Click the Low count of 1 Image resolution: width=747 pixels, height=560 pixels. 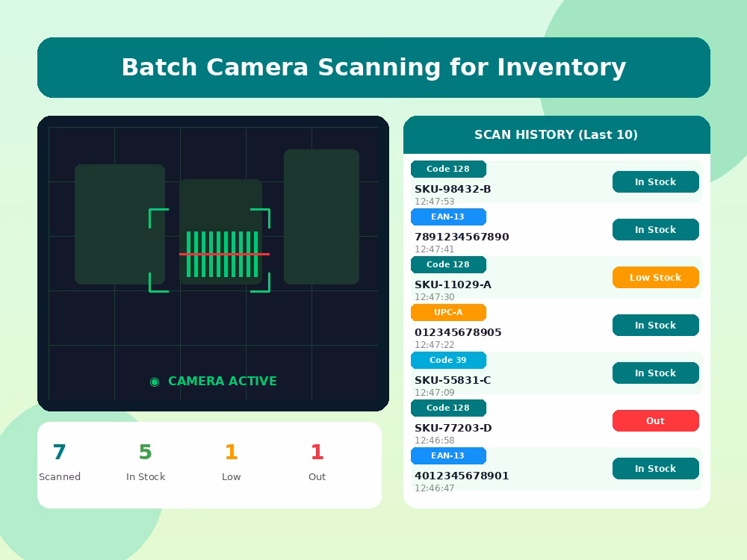point(231,452)
